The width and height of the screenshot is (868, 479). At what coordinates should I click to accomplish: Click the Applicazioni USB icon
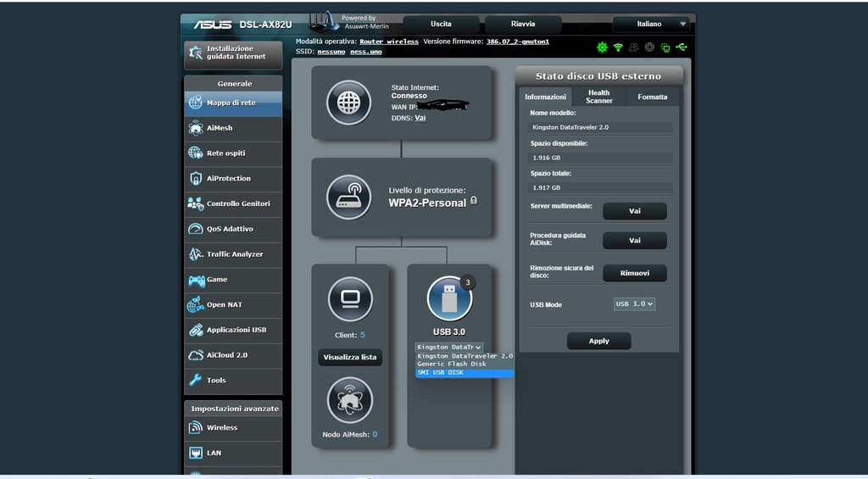tap(196, 330)
